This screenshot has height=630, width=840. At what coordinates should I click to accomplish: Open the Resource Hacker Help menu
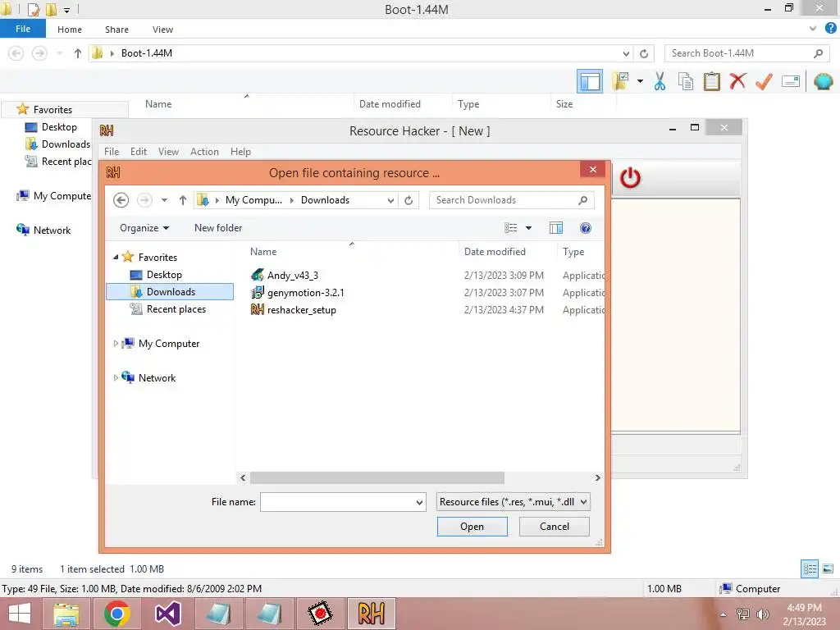coord(240,152)
